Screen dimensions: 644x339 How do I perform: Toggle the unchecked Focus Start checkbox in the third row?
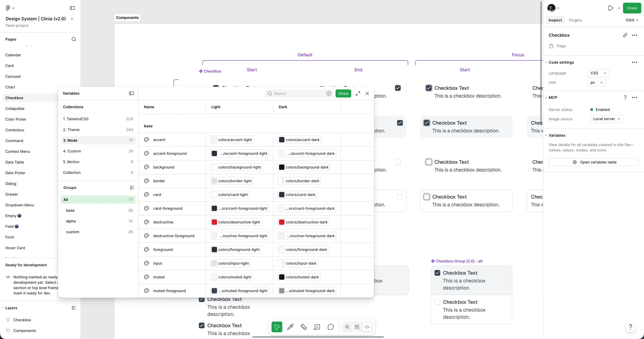[x=429, y=162]
